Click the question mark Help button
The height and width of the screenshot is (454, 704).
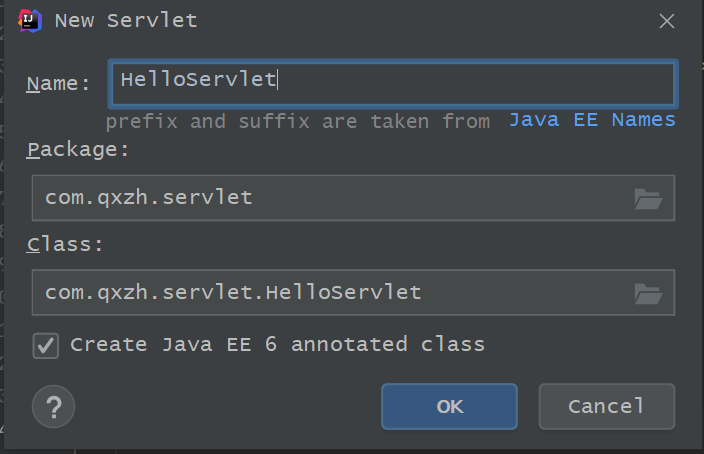tap(54, 407)
